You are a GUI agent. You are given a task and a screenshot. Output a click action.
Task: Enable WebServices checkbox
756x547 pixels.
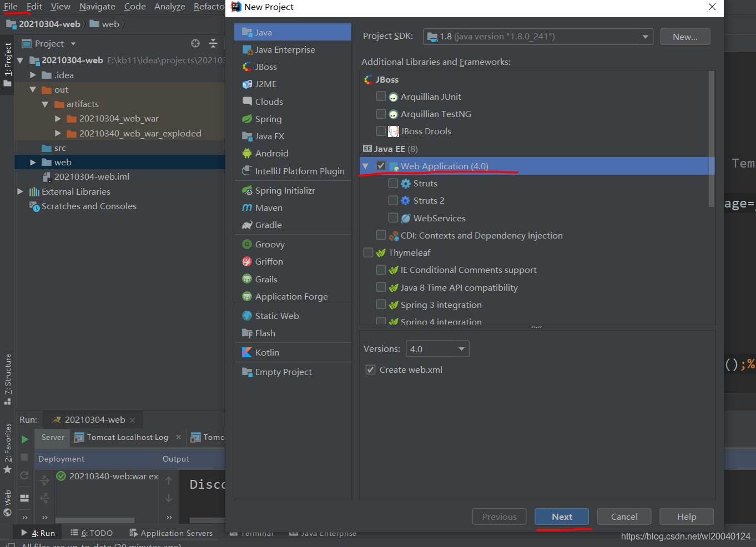(x=393, y=217)
